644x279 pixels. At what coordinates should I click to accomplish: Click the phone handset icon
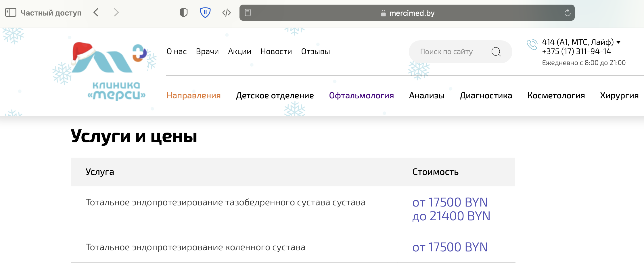pos(532,45)
